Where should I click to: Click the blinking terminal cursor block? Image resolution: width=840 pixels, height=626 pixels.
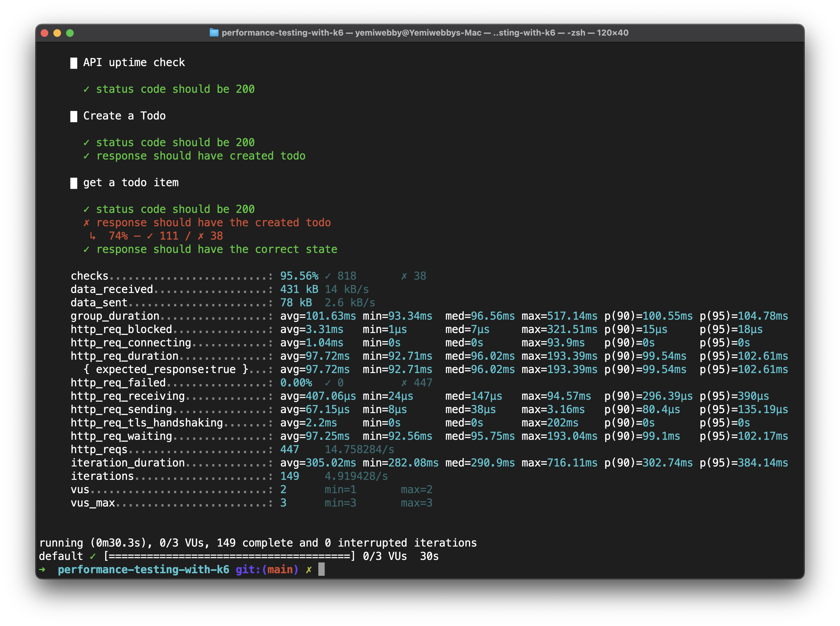tap(323, 569)
